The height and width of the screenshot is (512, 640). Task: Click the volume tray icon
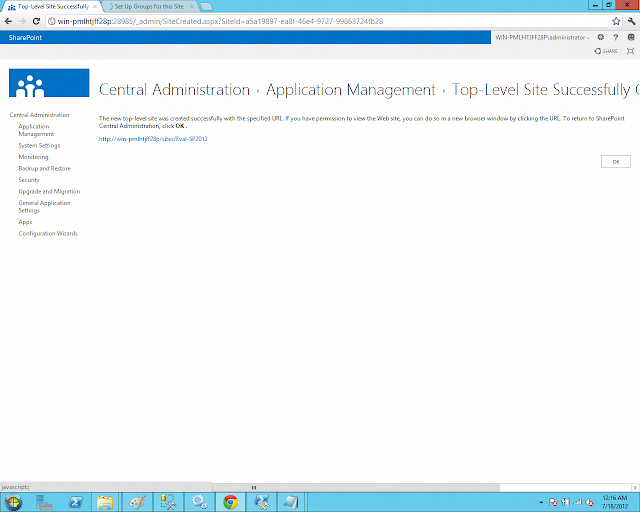point(589,502)
